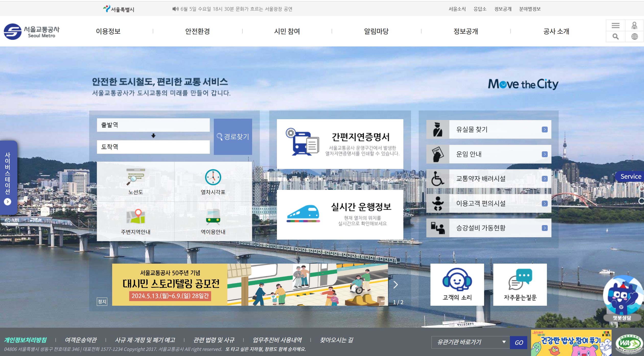Open the 유관기관 바로가기 dropdown
Image resolution: width=644 pixels, height=356 pixels.
(x=470, y=342)
